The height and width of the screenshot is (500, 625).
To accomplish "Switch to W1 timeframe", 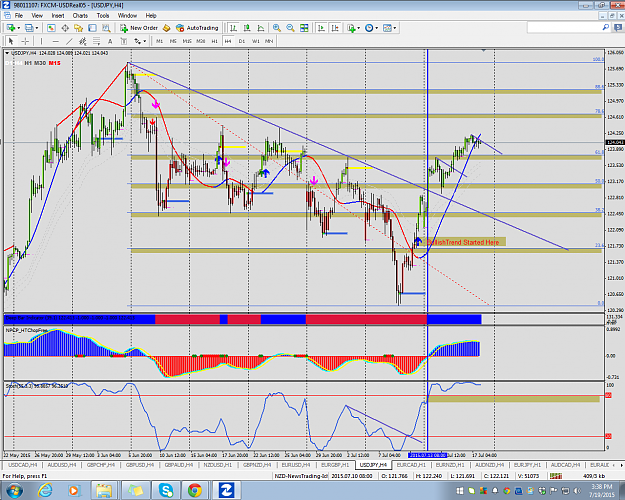I will pos(256,41).
